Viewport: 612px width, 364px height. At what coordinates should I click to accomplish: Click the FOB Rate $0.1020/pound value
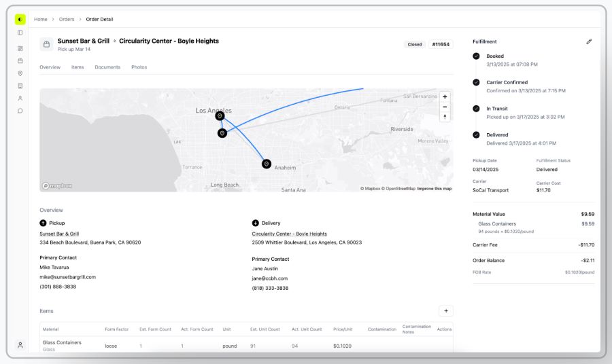click(x=579, y=272)
